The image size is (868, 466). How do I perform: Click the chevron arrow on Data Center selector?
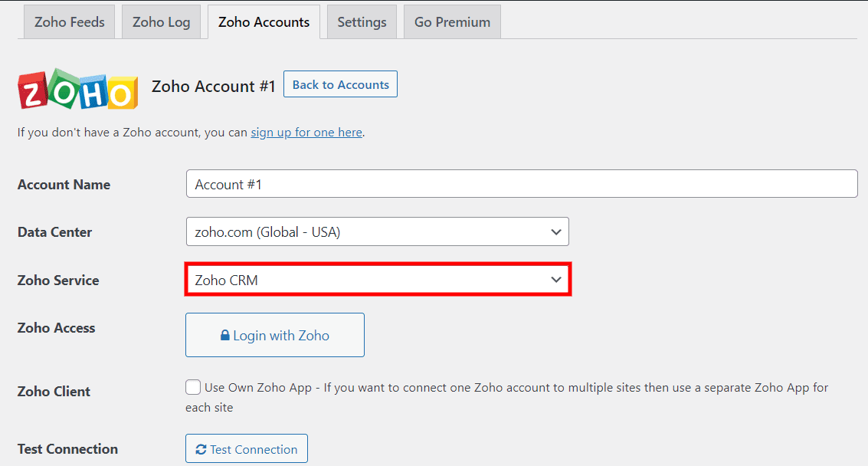[556, 231]
